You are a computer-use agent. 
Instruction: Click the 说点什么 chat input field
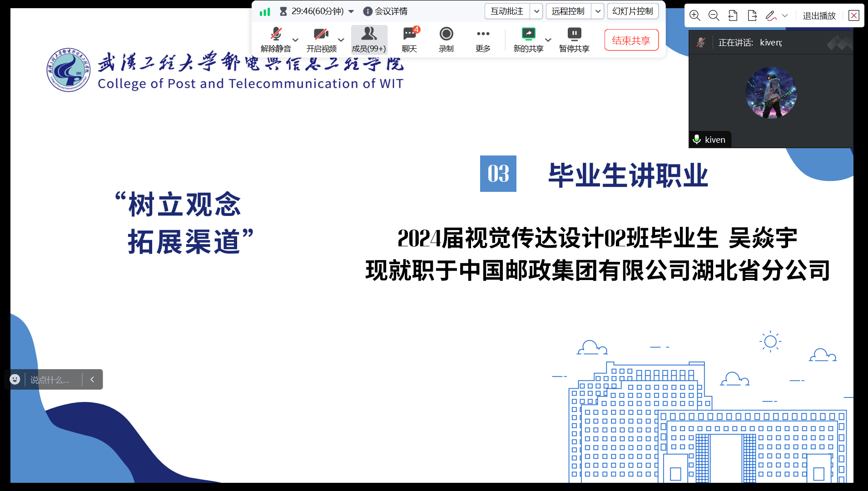[52, 380]
